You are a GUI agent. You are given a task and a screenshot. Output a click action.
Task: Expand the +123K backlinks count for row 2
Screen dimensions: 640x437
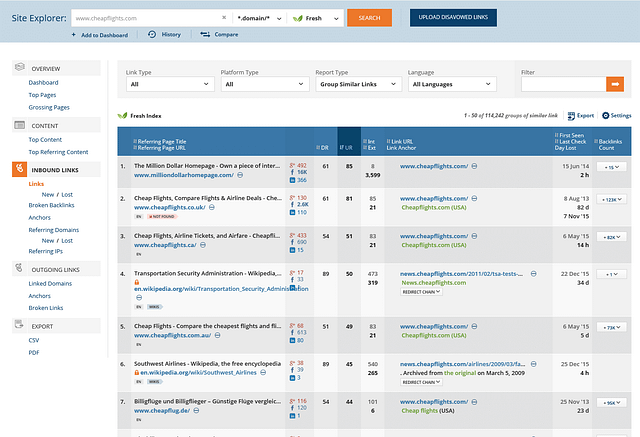coord(610,200)
